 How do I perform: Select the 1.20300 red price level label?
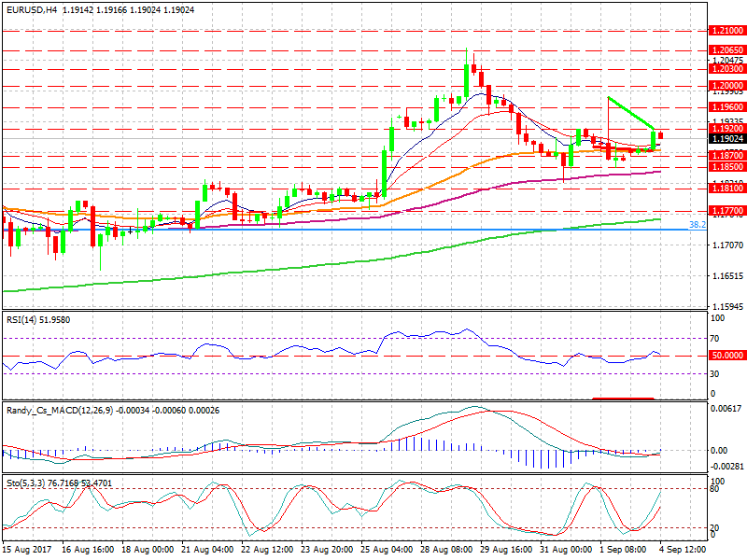(727, 68)
